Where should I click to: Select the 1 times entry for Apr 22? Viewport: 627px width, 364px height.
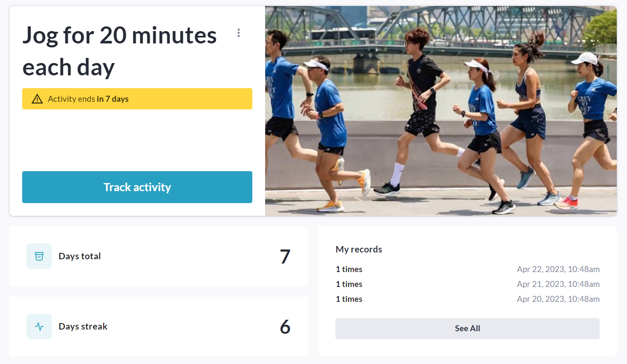(x=349, y=269)
